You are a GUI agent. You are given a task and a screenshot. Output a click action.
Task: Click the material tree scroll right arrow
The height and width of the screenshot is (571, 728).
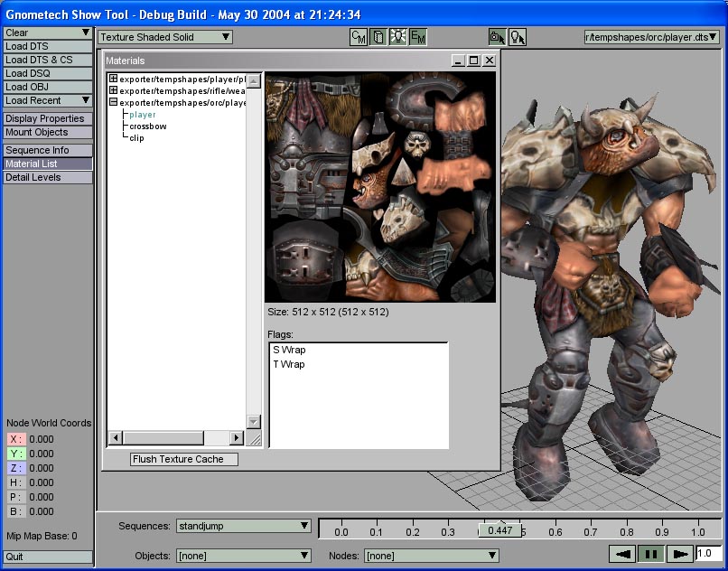point(237,437)
